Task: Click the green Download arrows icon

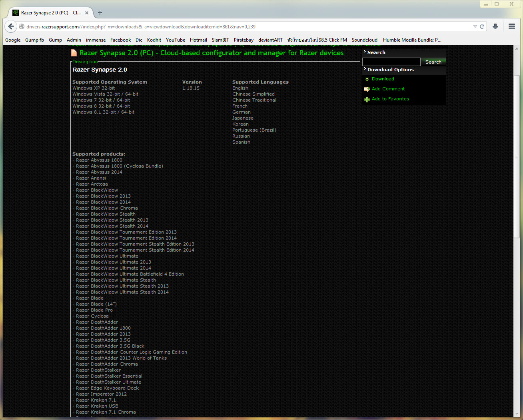Action: [x=367, y=79]
